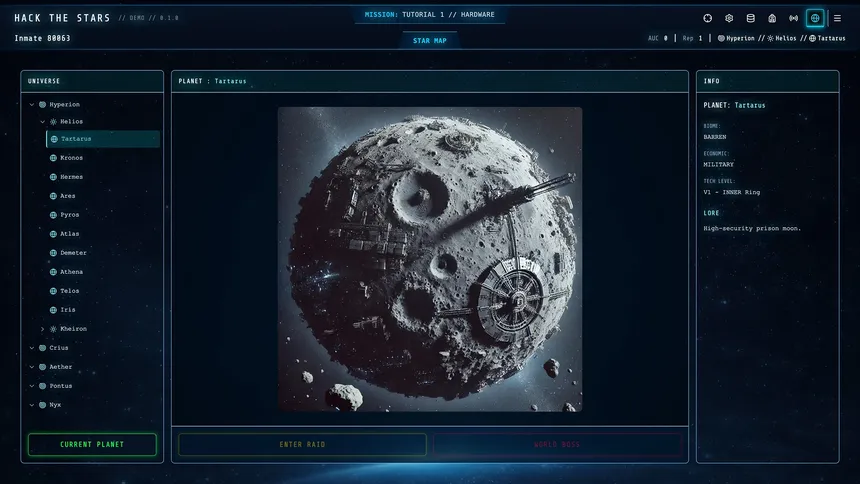
Task: Toggle the Crius galaxy chevron
Action: (32, 348)
